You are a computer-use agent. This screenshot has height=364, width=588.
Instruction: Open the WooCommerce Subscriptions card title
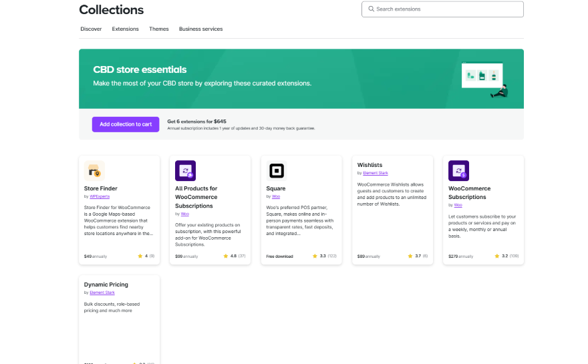click(470, 192)
